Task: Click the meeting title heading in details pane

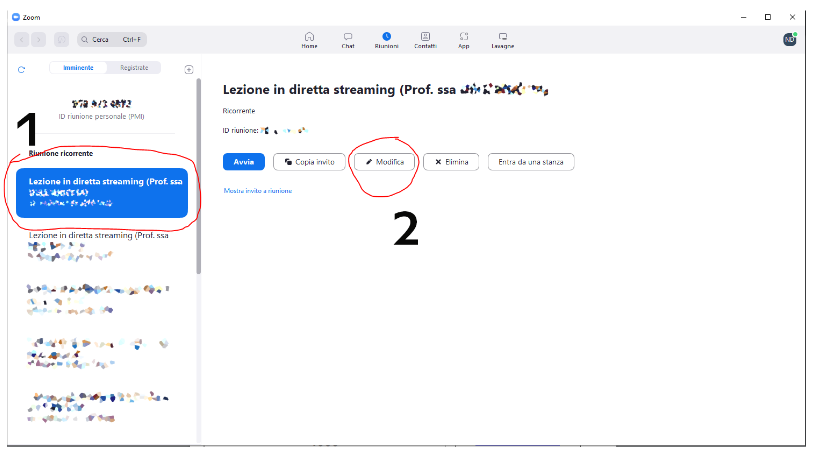Action: click(385, 90)
